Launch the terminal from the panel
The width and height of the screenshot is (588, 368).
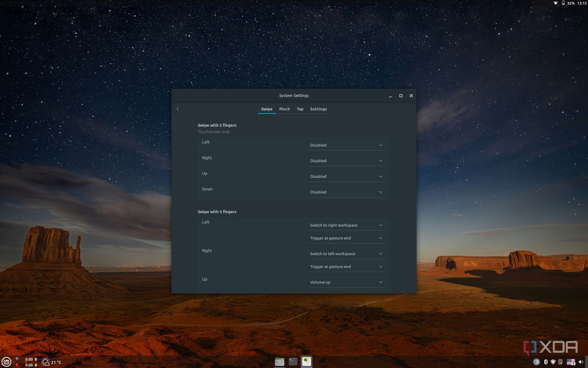pos(293,362)
